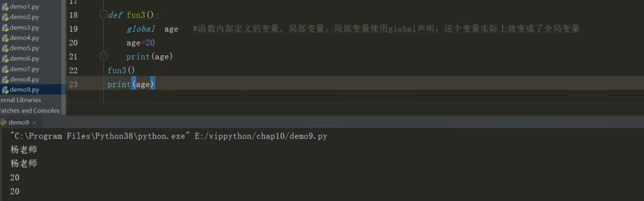Select demo8.py in the project tree
The image size is (644, 201).
24,80
